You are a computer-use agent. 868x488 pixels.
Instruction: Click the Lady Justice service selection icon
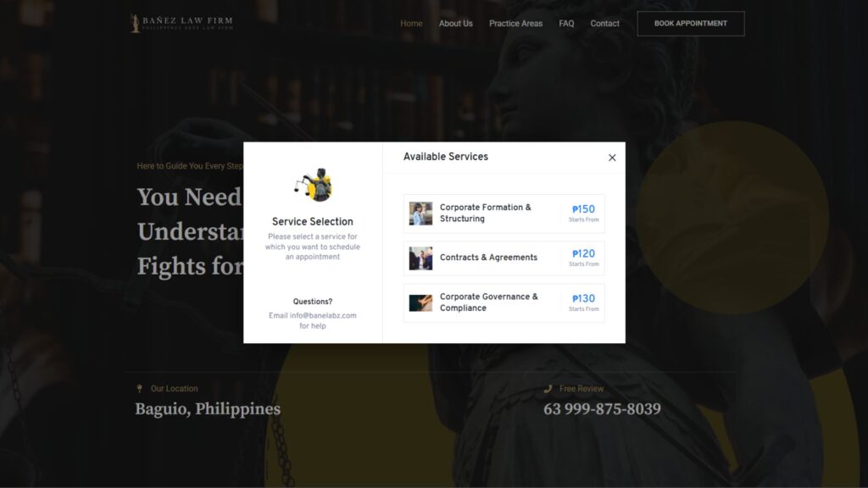click(x=314, y=184)
